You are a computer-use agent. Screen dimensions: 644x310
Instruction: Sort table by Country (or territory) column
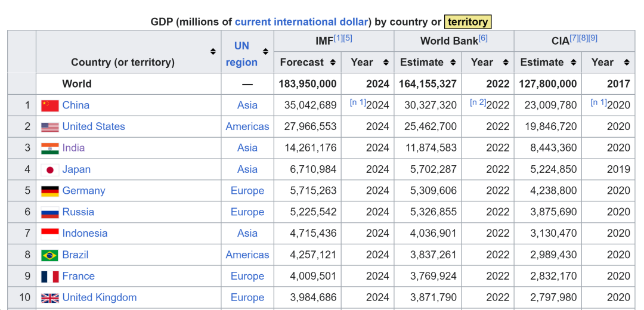pyautogui.click(x=213, y=52)
